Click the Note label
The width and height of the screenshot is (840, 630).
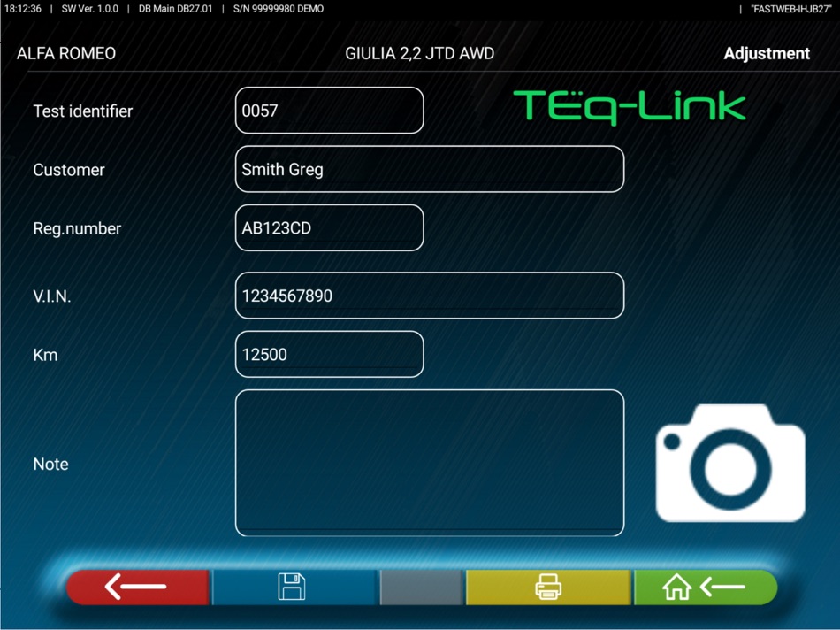[51, 464]
